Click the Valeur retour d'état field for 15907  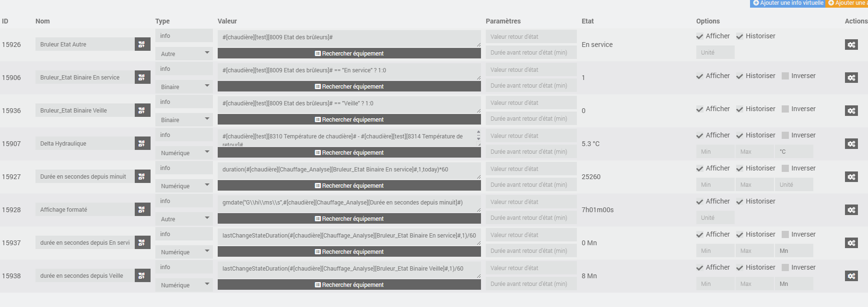click(x=531, y=136)
